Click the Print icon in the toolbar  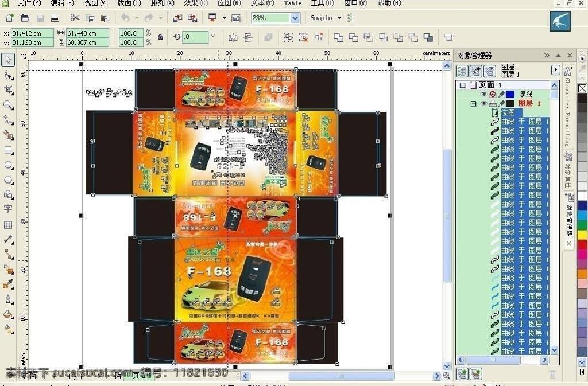55,18
